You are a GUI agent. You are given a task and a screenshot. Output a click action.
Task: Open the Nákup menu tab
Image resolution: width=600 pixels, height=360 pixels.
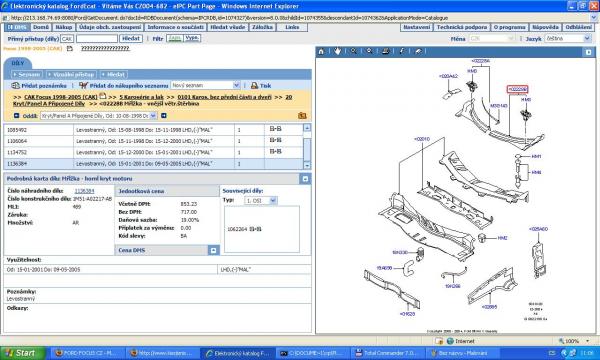click(64, 27)
